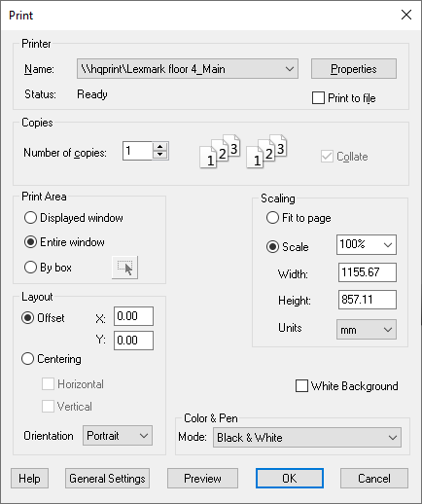Check the White Background option

click(x=301, y=386)
